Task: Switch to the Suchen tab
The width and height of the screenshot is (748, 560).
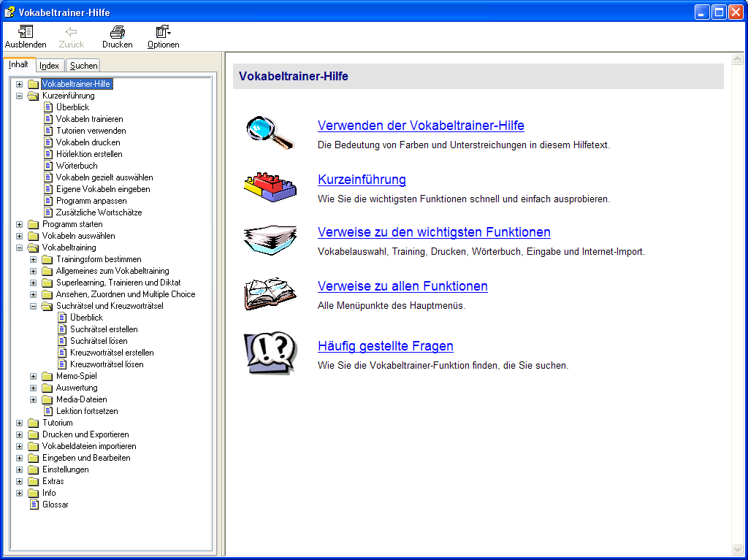Action: click(x=83, y=66)
